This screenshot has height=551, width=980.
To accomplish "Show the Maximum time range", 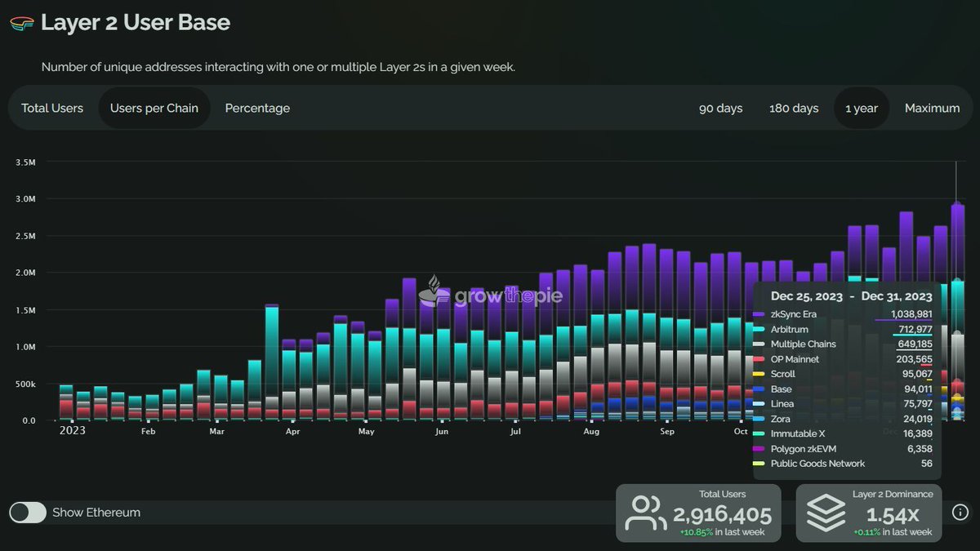I will pyautogui.click(x=933, y=108).
